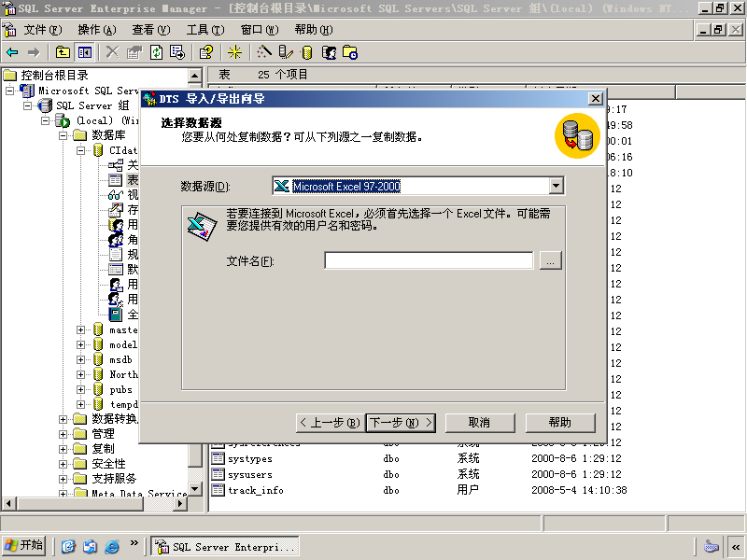Click the Export list toolbar icon

tap(177, 52)
